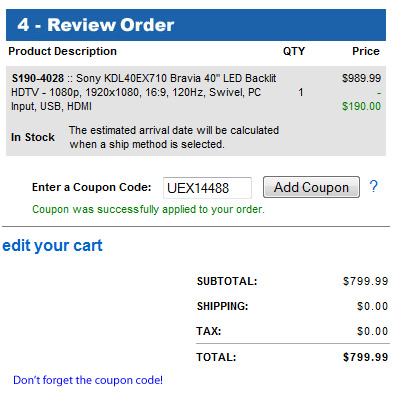
Task: Click the quantity value 1
Action: tap(301, 92)
